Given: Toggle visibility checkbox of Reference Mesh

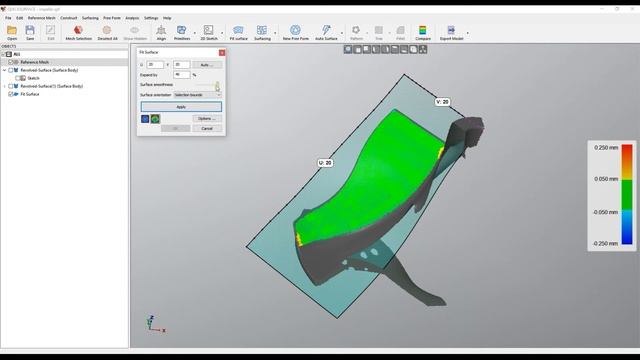Looking at the screenshot, I should click(11, 62).
